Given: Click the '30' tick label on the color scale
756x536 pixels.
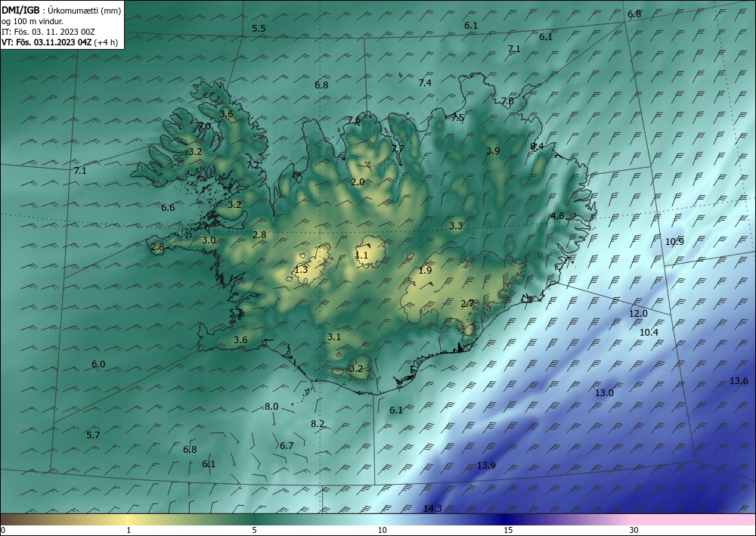Looking at the screenshot, I should coord(634,530).
